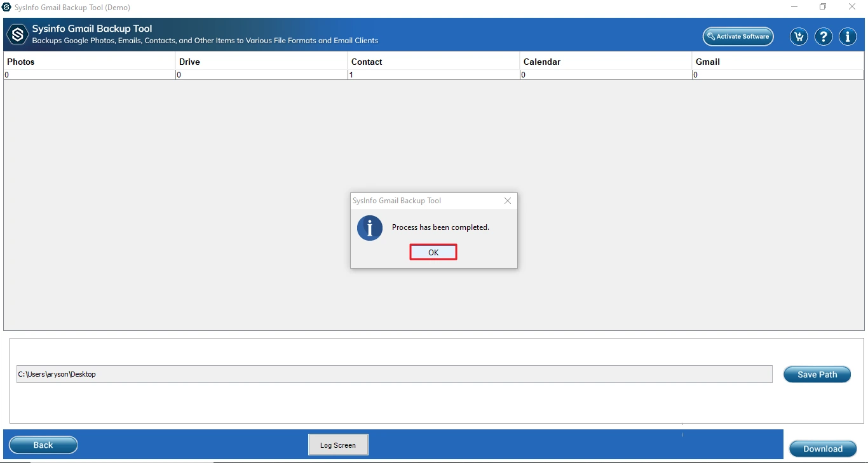Select the Calendar column header
868x463 pixels.
(x=606, y=62)
